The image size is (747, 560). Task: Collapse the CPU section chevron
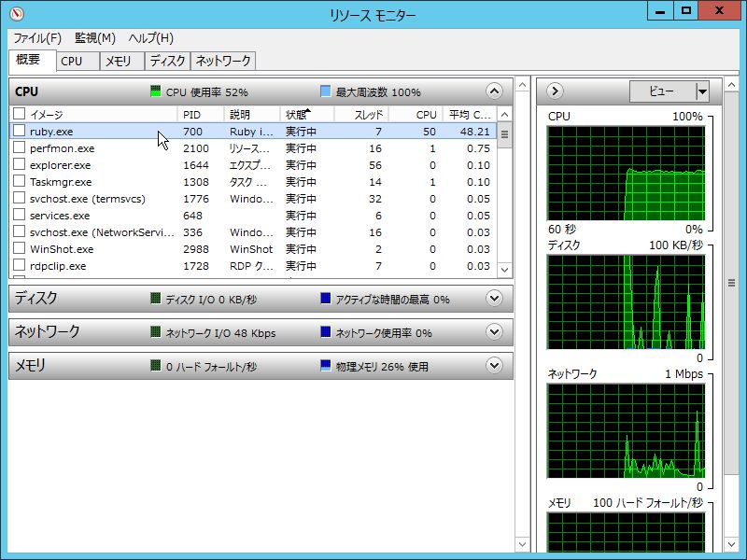494,91
